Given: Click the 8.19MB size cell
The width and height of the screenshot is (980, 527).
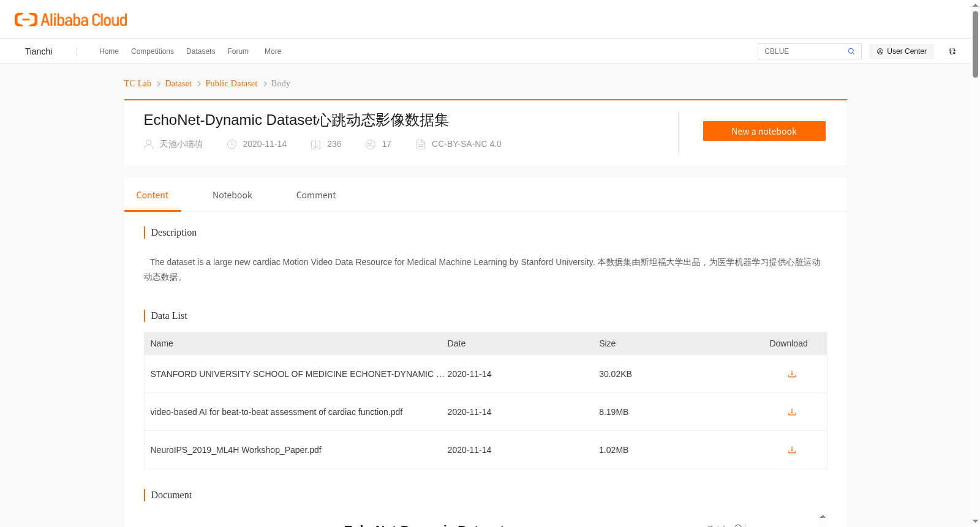Looking at the screenshot, I should (614, 412).
